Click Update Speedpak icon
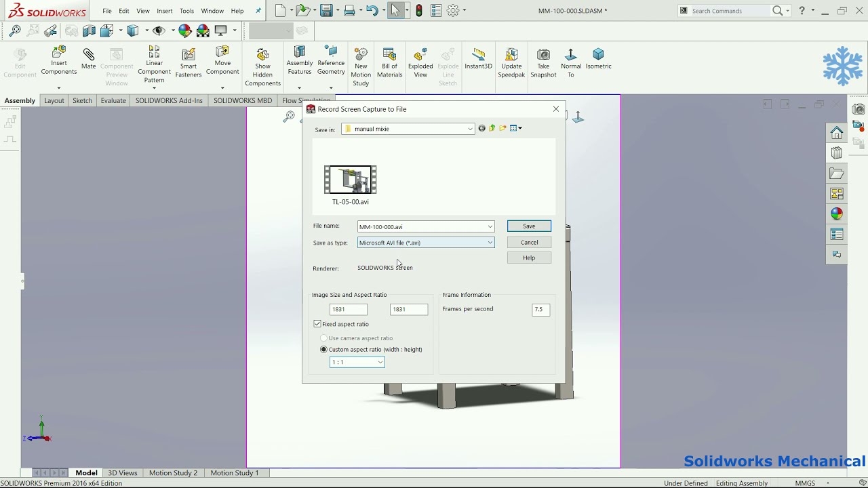 tap(511, 62)
